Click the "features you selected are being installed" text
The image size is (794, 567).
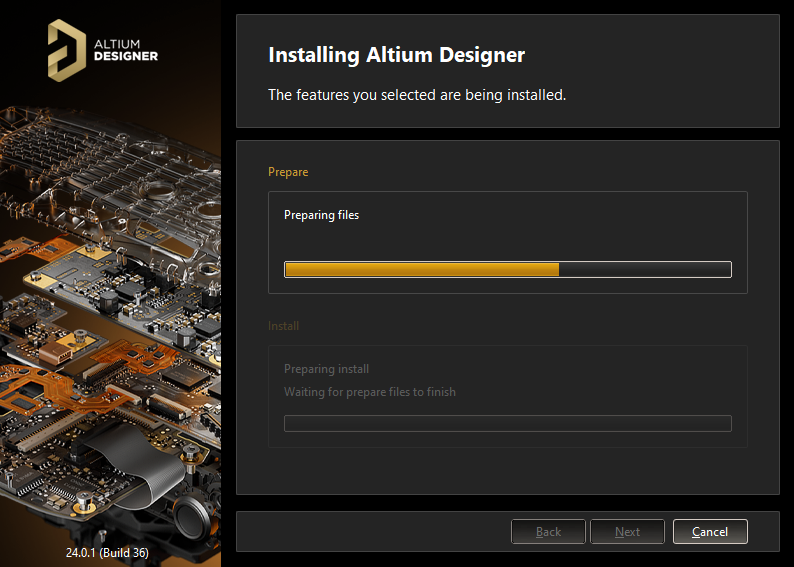coord(417,96)
